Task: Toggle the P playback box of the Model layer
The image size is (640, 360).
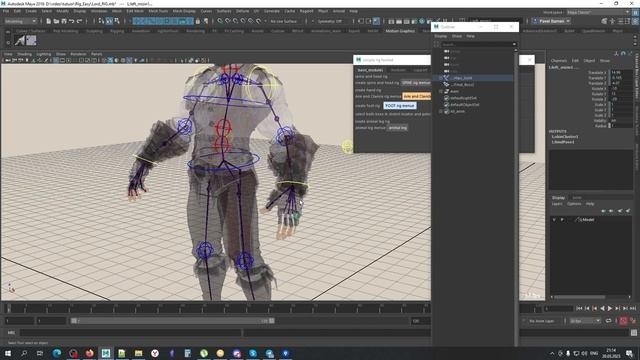Action: (562, 220)
